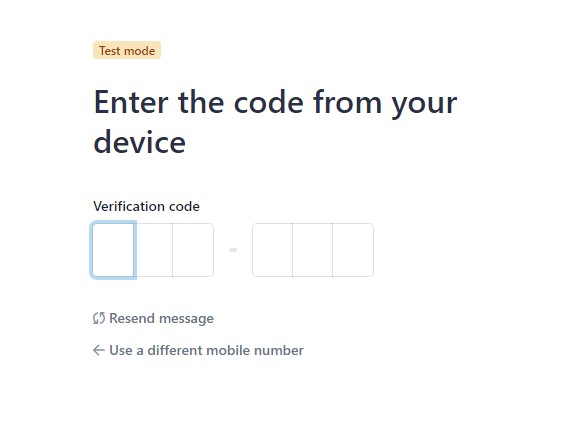Click the dash separator between code groups
Viewport: 571px width, 436px height.
pyautogui.click(x=233, y=250)
